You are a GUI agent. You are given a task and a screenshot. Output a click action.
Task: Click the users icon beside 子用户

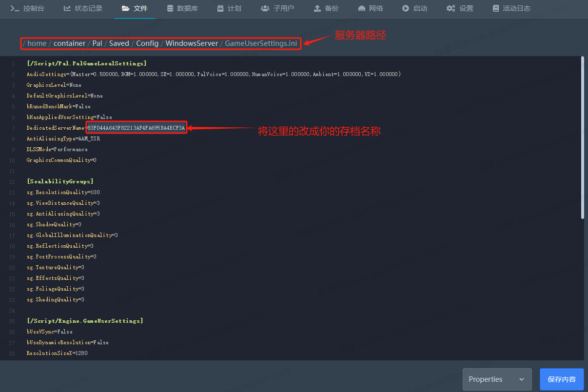point(265,8)
